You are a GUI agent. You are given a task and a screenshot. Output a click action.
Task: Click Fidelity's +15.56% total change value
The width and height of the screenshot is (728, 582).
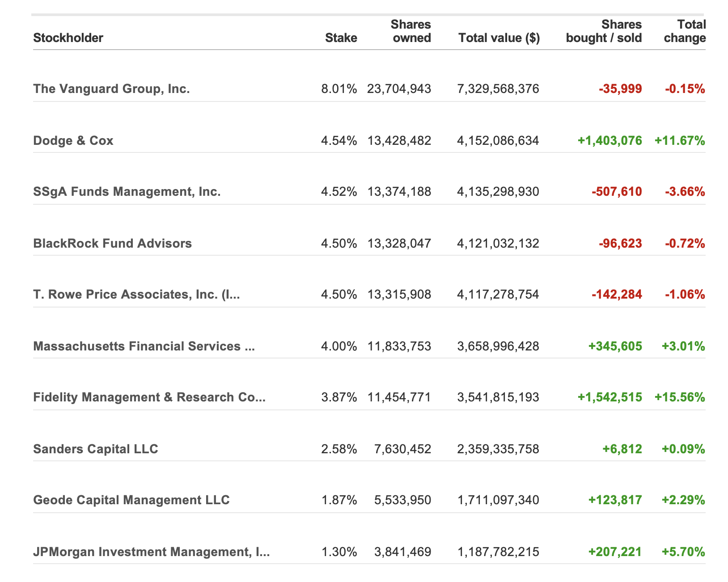[680, 397]
